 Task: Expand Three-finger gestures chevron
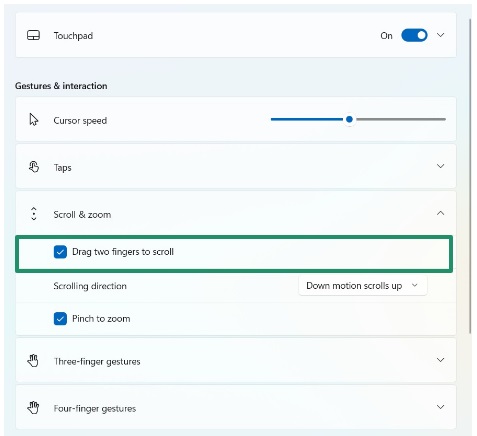[441, 360]
